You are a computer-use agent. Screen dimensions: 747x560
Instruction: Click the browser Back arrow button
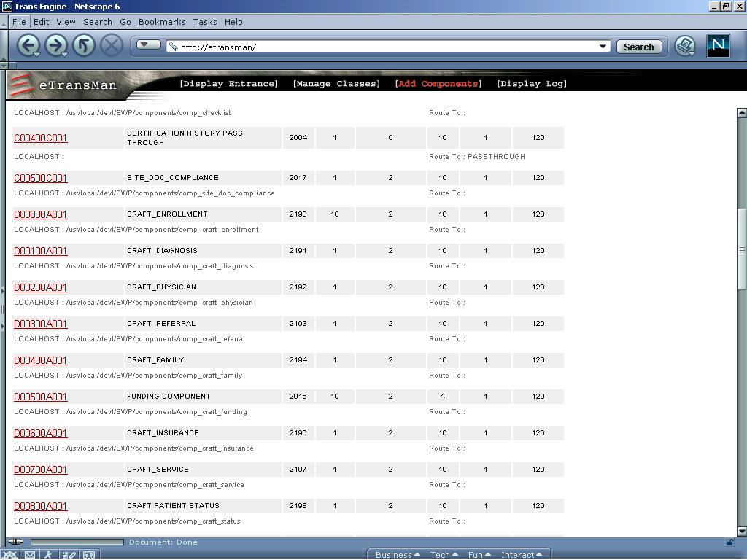[28, 46]
